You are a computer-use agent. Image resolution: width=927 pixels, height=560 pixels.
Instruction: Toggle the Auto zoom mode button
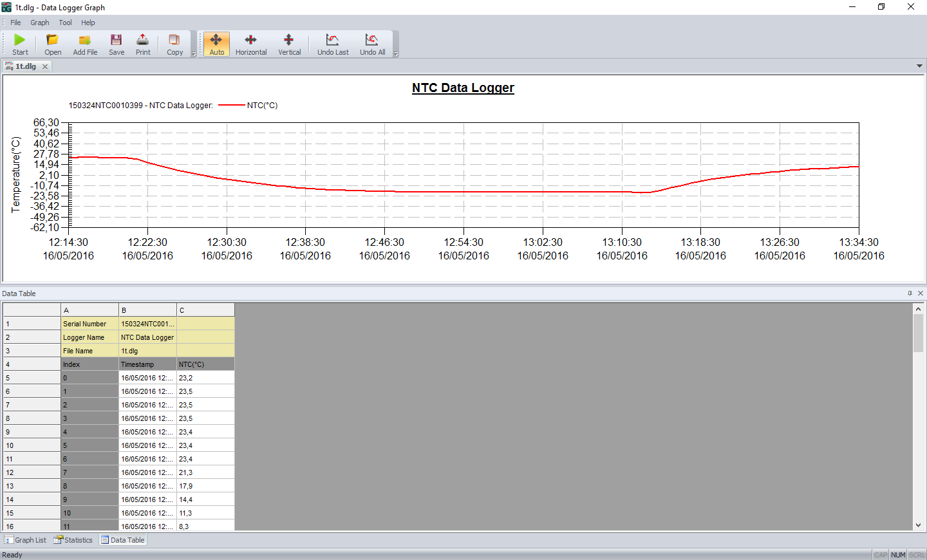pyautogui.click(x=217, y=44)
